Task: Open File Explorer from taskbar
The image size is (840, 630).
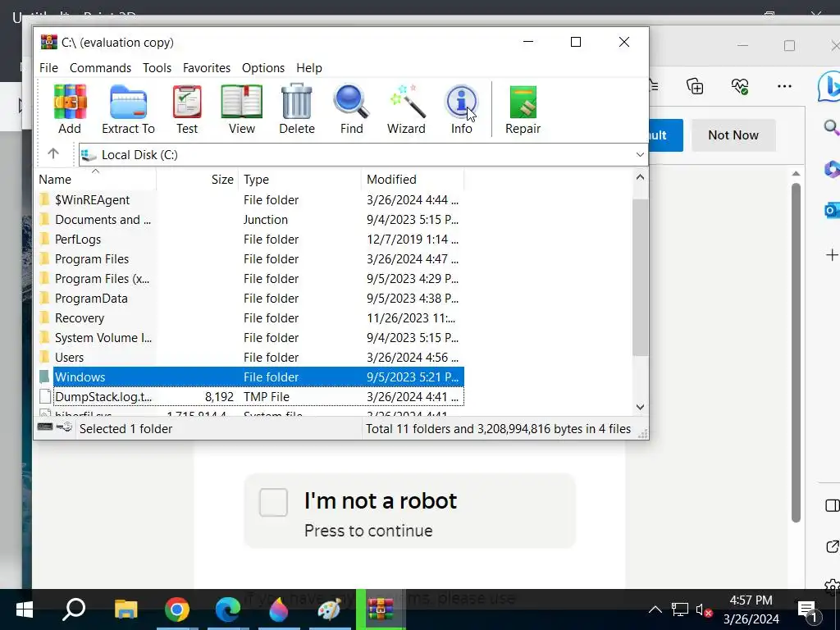Action: (126, 609)
